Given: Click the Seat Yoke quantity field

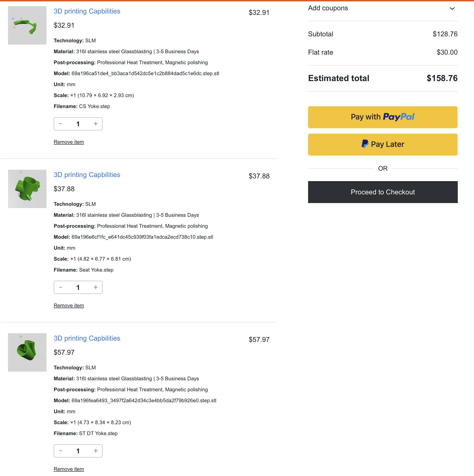Looking at the screenshot, I should coord(78,287).
